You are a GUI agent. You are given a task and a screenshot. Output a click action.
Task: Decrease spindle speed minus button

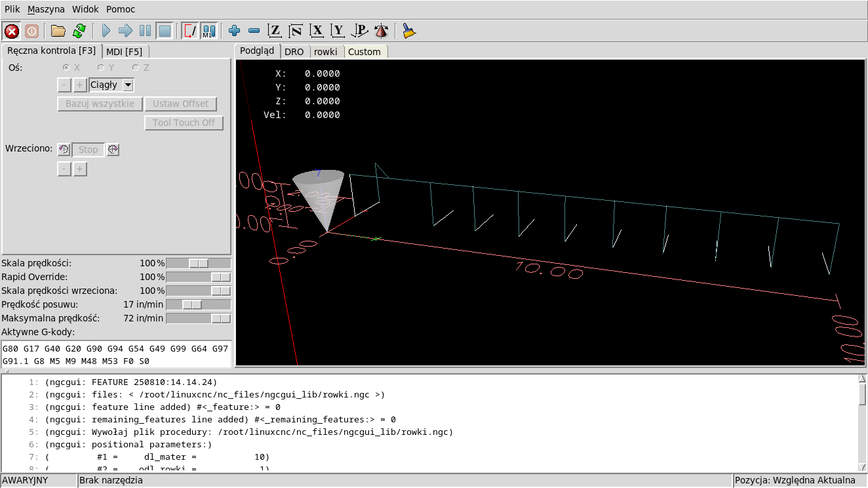click(64, 169)
